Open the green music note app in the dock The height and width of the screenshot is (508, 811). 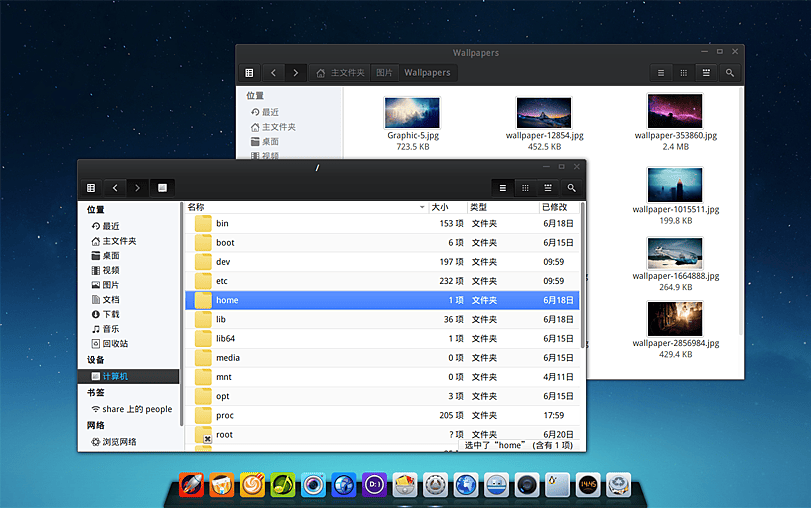283,485
